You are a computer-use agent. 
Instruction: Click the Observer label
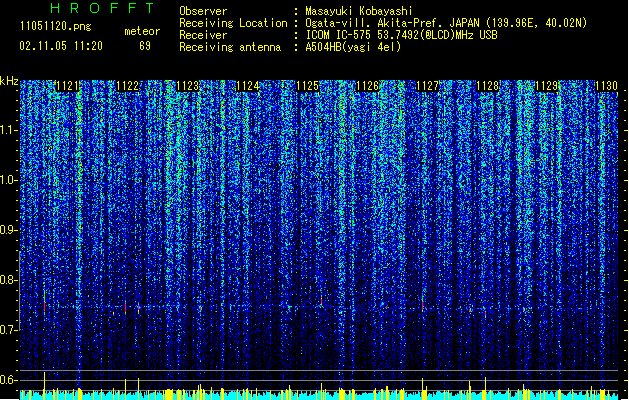coord(203,11)
